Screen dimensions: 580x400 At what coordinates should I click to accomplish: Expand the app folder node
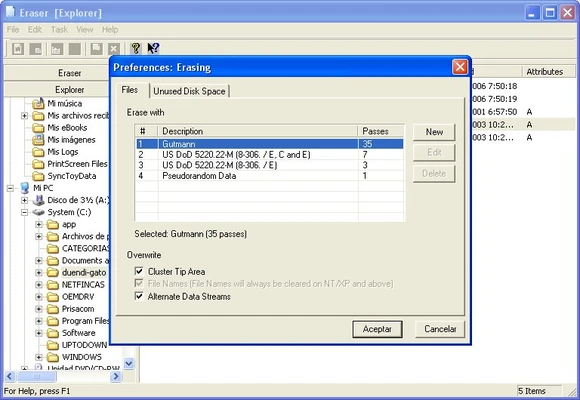click(39, 225)
